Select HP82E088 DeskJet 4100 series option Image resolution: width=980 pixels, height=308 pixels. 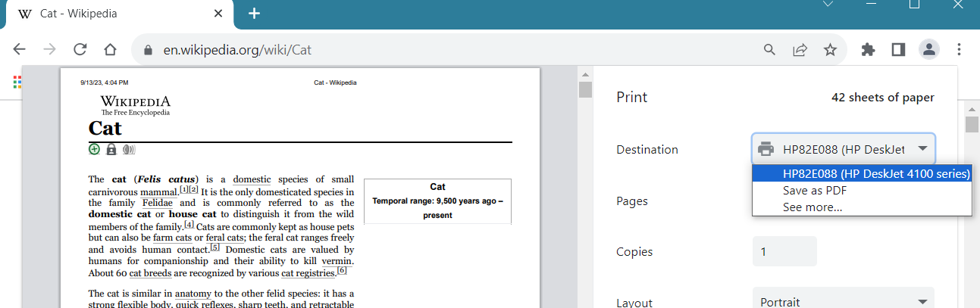pos(862,173)
